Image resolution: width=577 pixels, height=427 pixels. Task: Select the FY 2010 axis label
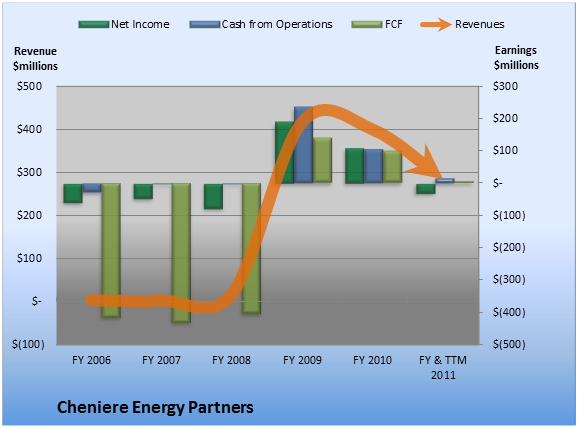tap(372, 360)
